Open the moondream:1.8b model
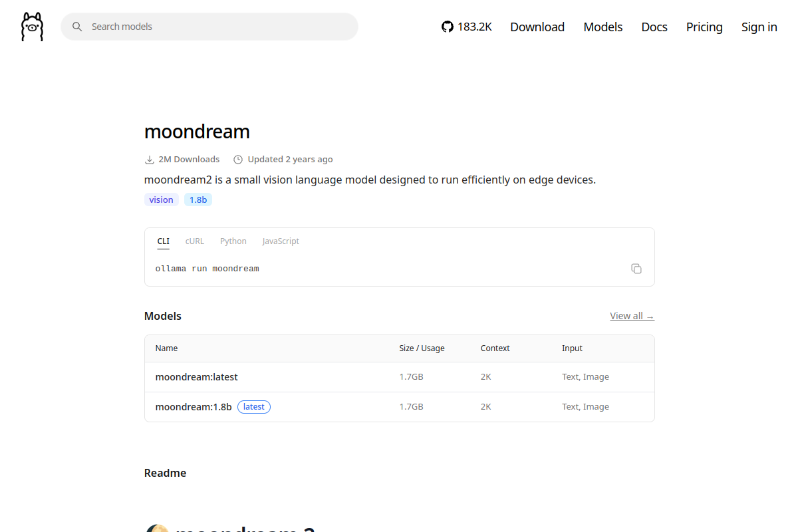 coord(194,407)
